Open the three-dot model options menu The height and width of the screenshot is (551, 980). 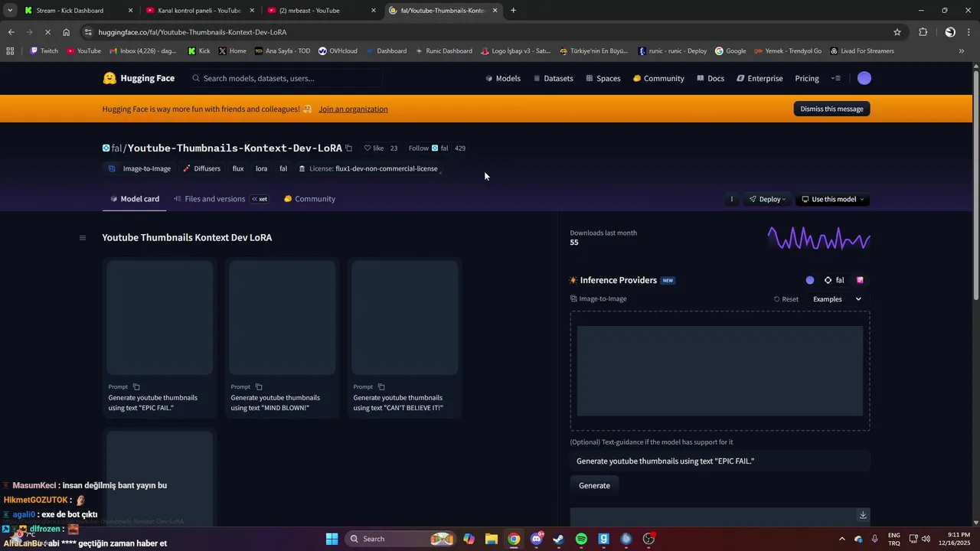point(732,199)
